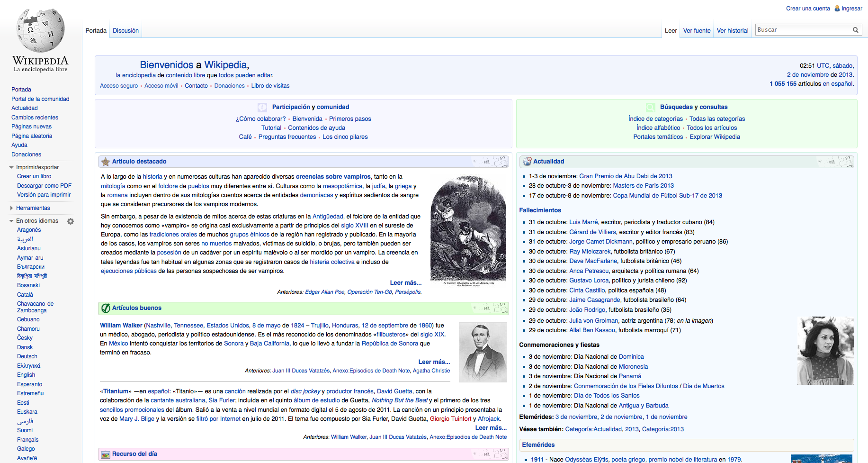Open Masters de París 2013 link
Viewport: 868px width, 463px height.
(643, 186)
